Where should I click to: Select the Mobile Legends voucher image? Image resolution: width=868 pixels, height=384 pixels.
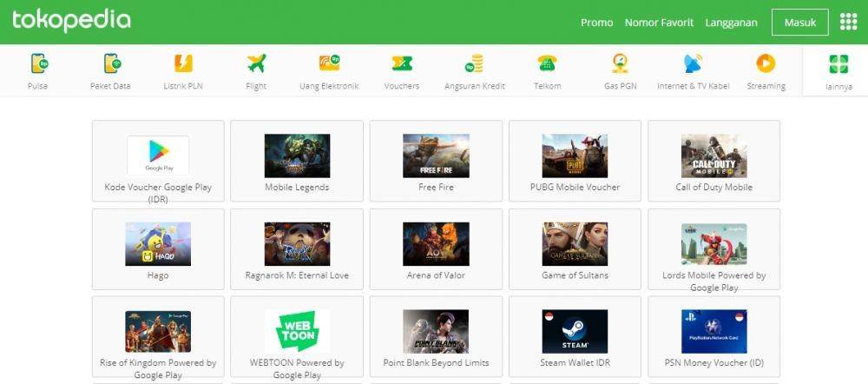pos(297,156)
